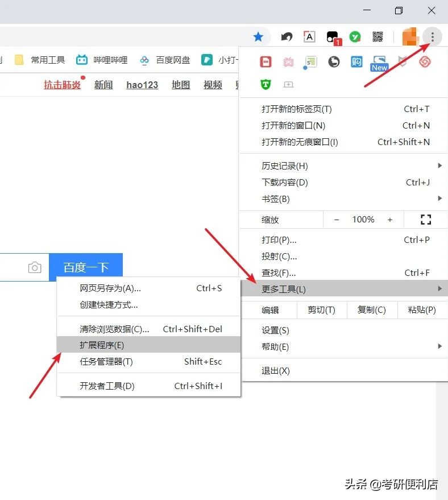This screenshot has width=448, height=500.
Task: Click the dark circular cat extension icon
Action: [334, 61]
